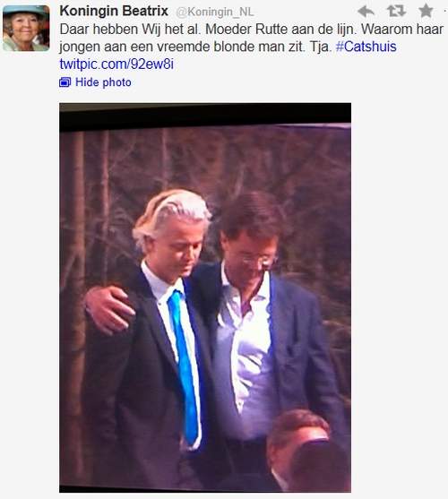Select the tweet text starting 'Daar hebben Wij'
This screenshot has height=499, width=448.
pyautogui.click(x=252, y=30)
